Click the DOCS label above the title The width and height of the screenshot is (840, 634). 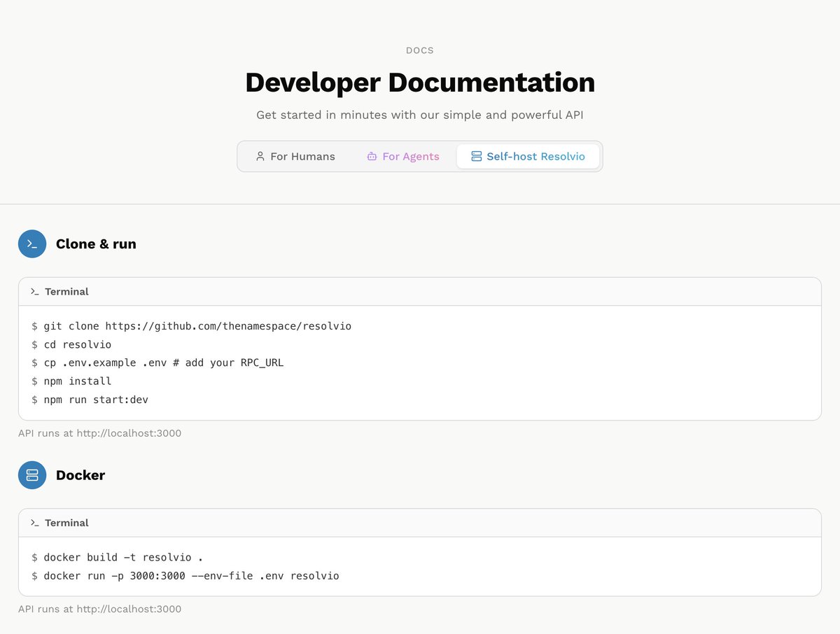[420, 50]
